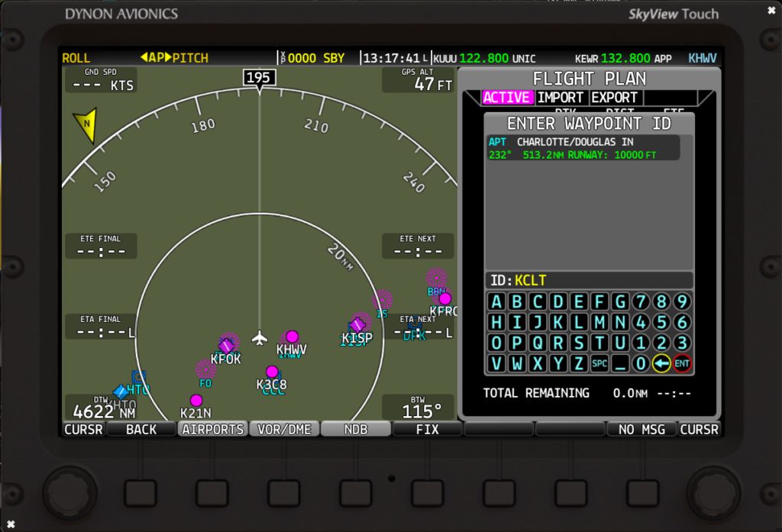Click the left rotary knob

pos(66,488)
